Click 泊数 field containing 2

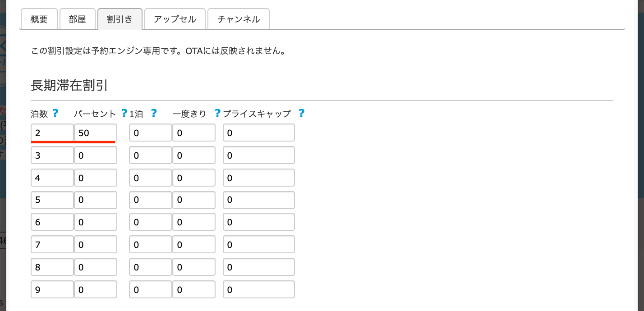[x=52, y=133]
